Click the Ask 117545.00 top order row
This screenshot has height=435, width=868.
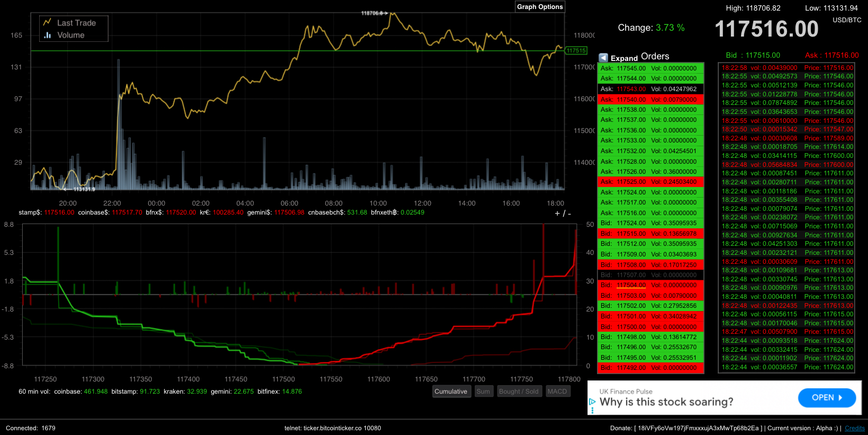650,68
